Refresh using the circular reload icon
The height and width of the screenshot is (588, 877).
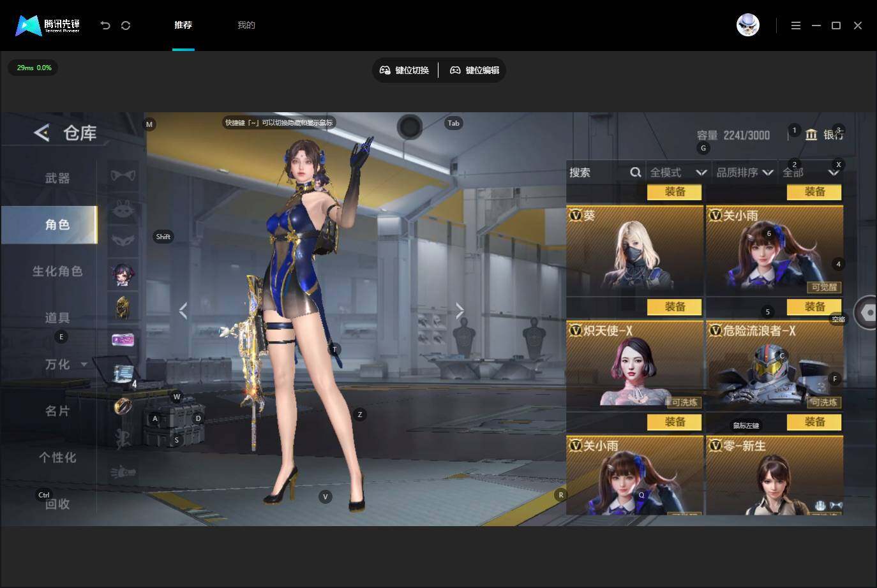[126, 26]
